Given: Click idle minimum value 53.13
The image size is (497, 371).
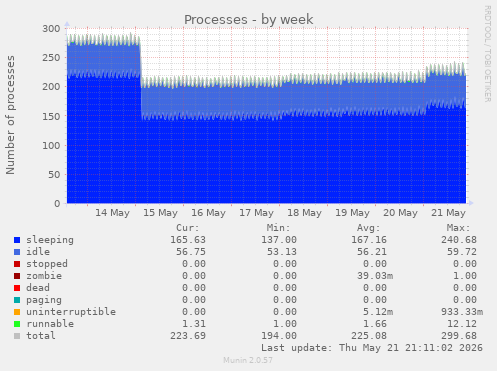Looking at the screenshot, I should click(x=282, y=252).
